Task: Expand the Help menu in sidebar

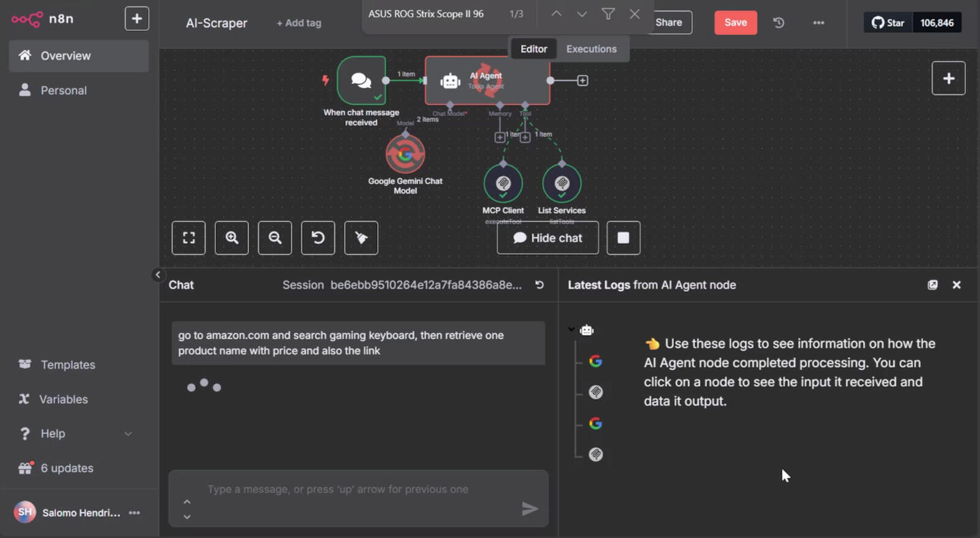Action: 128,434
